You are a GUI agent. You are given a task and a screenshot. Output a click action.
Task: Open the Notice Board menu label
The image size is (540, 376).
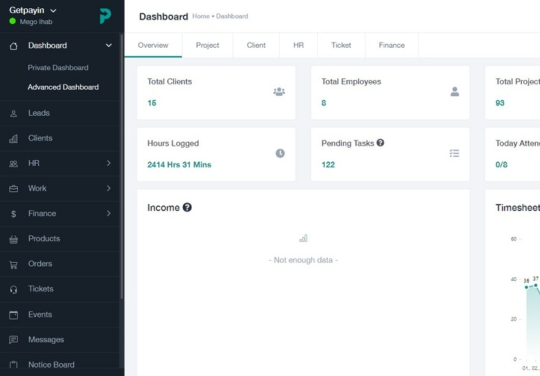(51, 365)
